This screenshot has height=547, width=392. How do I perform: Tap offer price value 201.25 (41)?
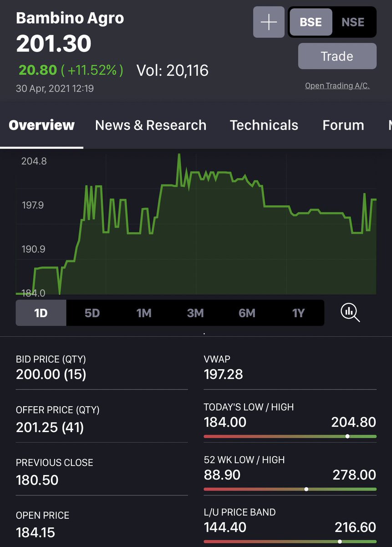pos(50,427)
